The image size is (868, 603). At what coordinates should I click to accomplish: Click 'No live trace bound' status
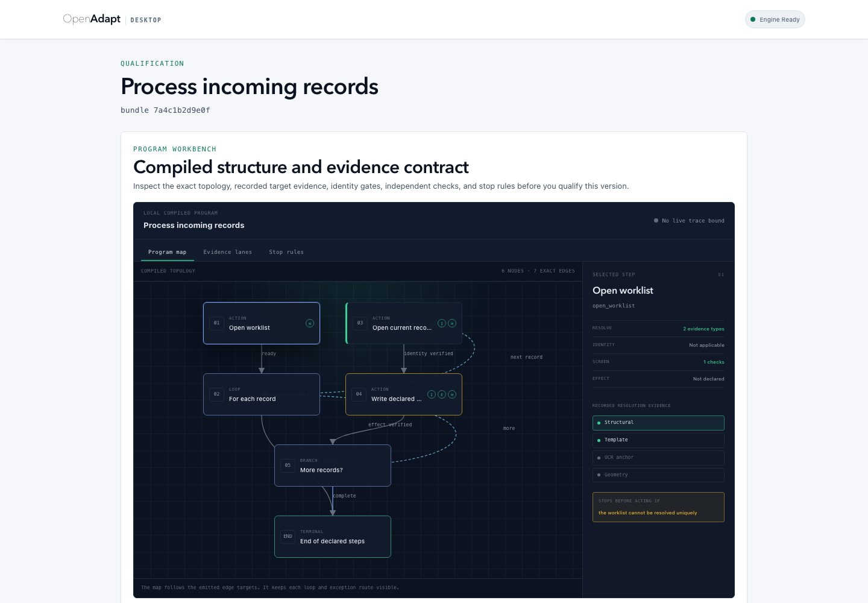(x=689, y=221)
